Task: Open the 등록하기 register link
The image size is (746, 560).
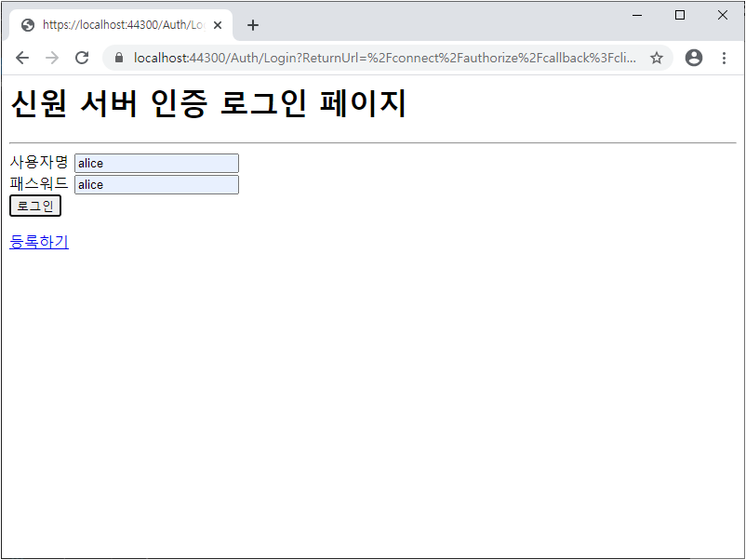Action: [39, 242]
